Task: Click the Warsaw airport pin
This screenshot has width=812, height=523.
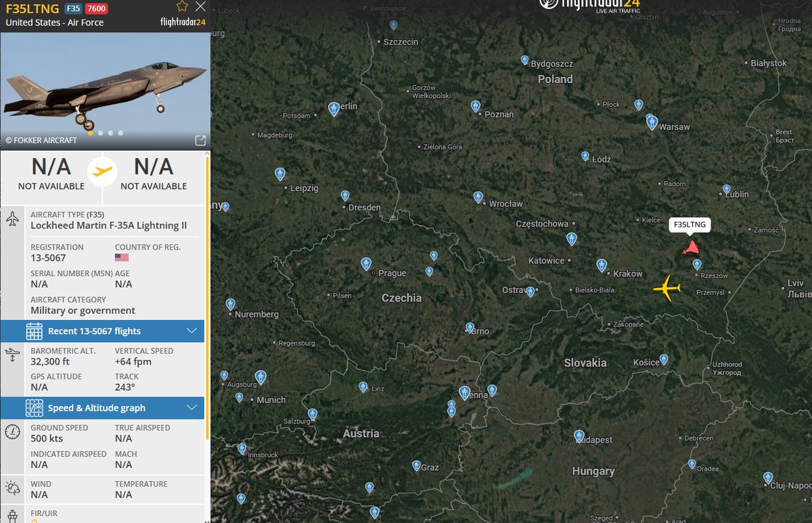Action: (x=652, y=122)
